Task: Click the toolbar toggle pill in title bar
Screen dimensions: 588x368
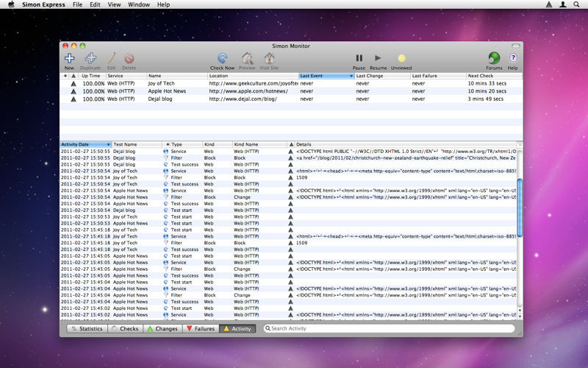Action: (x=516, y=46)
